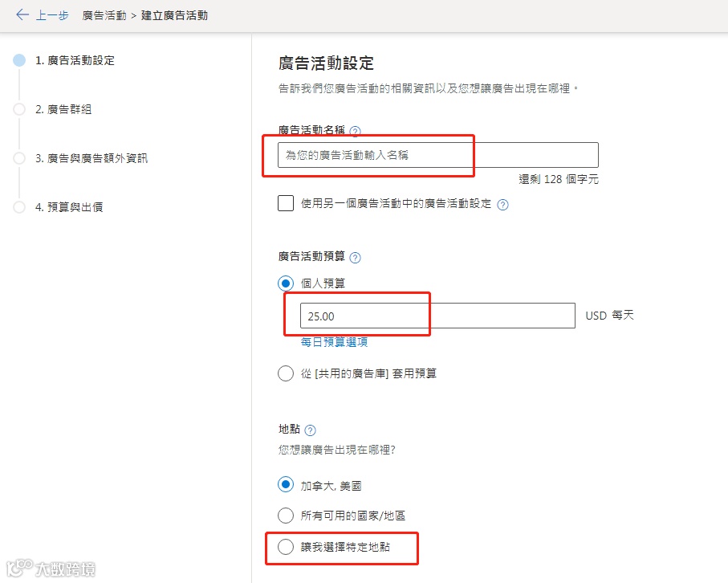Screen dimensions: 728x583
Task: Check 使用另一個廣告活動中的廣告活動設定 checkbox
Action: coord(286,203)
